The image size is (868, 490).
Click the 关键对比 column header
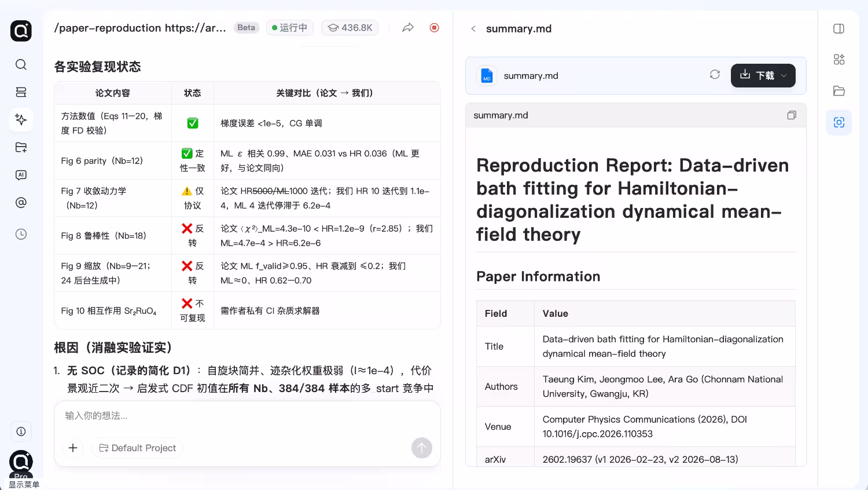[x=327, y=93]
